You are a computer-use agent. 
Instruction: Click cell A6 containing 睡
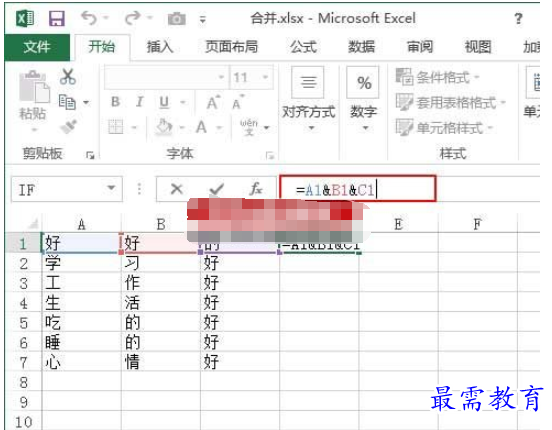(x=81, y=342)
